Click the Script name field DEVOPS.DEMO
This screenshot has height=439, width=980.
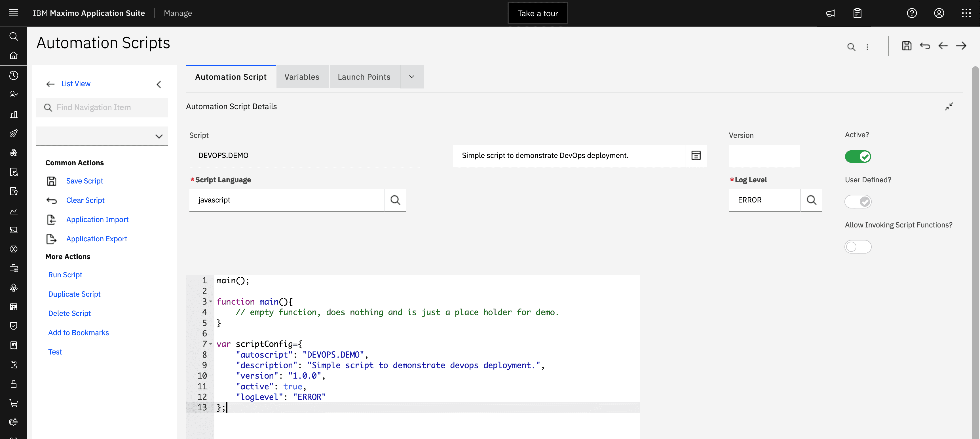pyautogui.click(x=305, y=155)
